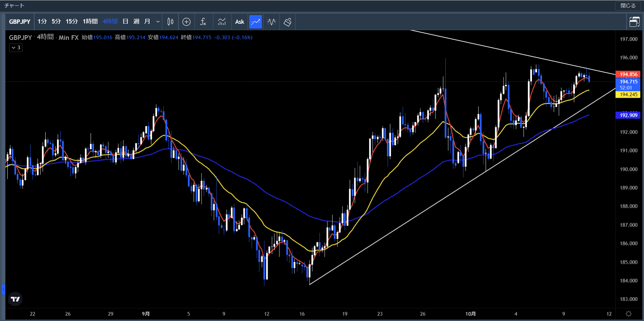The width and height of the screenshot is (644, 321).
Task: Open the indicators fx function icon
Action: pos(203,22)
